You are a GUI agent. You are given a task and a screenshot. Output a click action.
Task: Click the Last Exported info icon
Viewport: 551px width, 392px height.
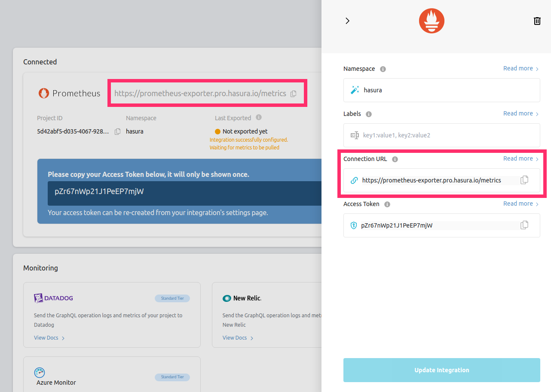(259, 118)
